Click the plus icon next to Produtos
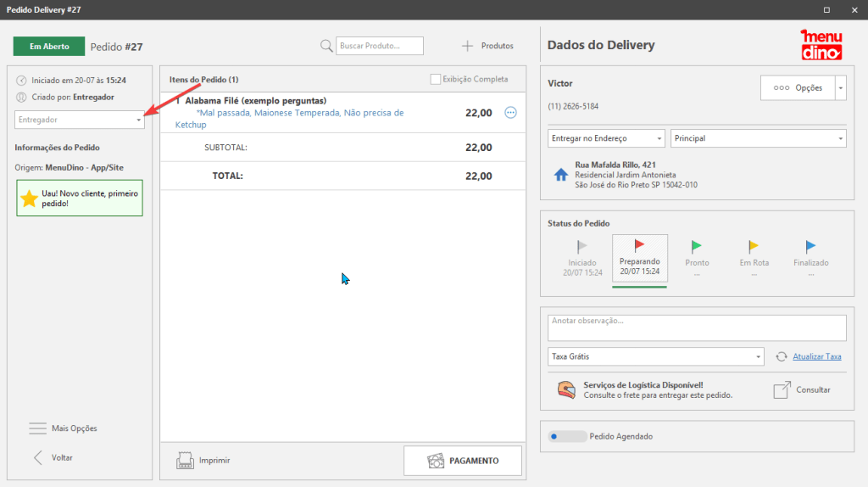 click(468, 46)
